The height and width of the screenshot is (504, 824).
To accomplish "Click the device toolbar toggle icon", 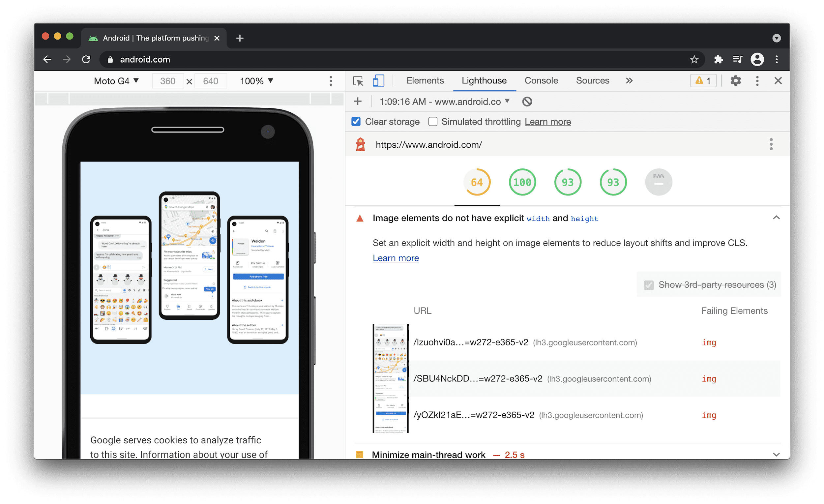I will [x=377, y=81].
